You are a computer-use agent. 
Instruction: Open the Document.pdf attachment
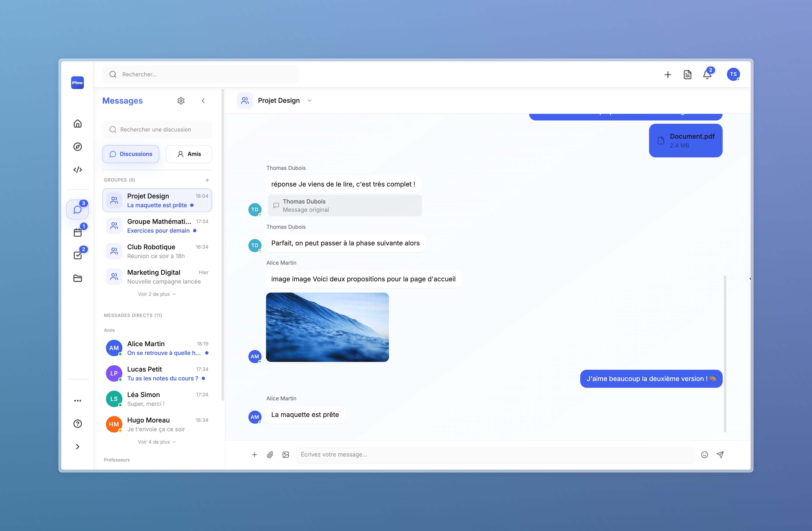685,141
